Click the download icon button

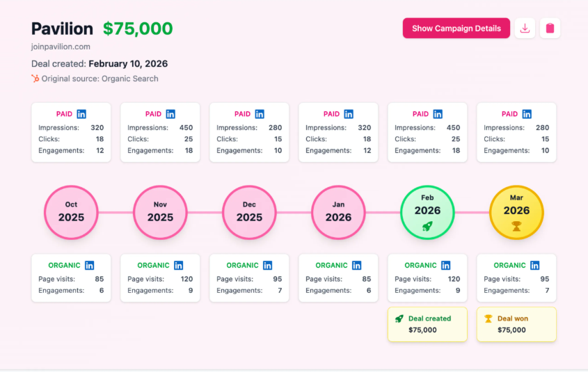click(525, 28)
